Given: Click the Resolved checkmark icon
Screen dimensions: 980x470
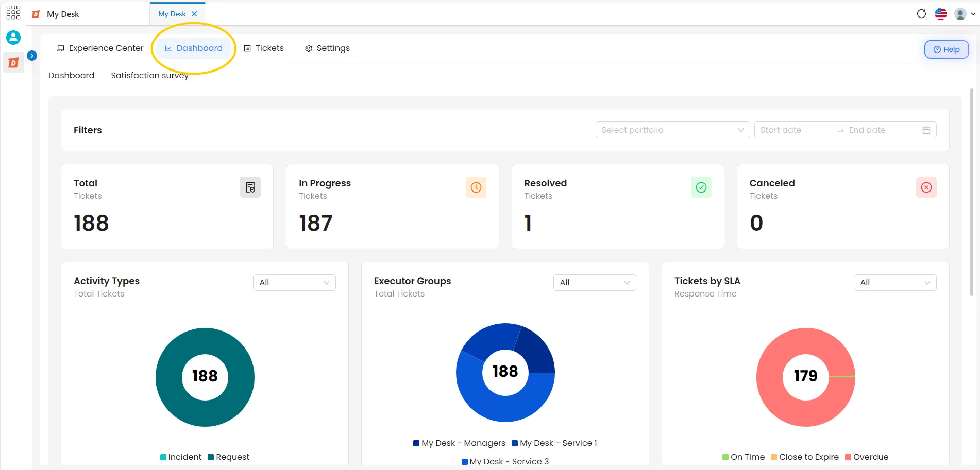Looking at the screenshot, I should (701, 187).
